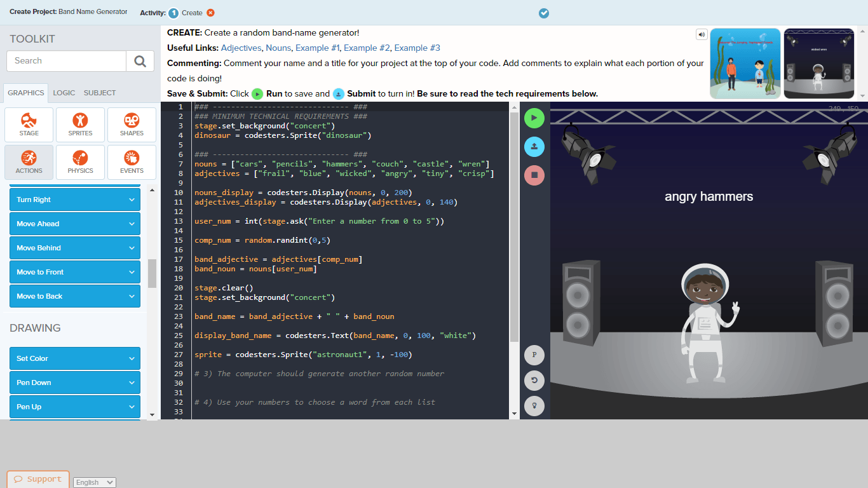The image size is (868, 488).
Task: Open the Support chat
Action: [x=37, y=479]
